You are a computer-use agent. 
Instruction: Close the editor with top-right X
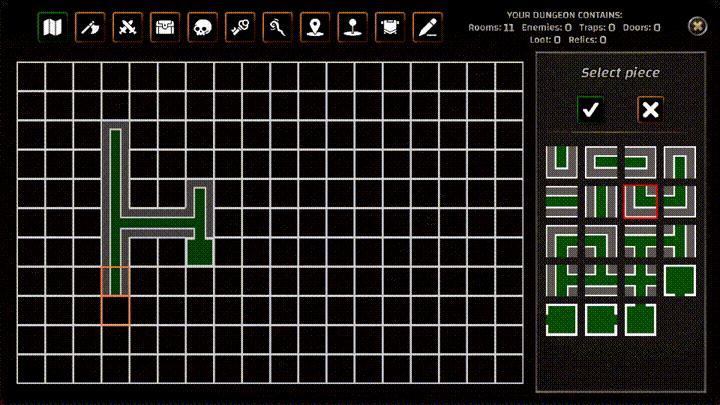tap(697, 26)
